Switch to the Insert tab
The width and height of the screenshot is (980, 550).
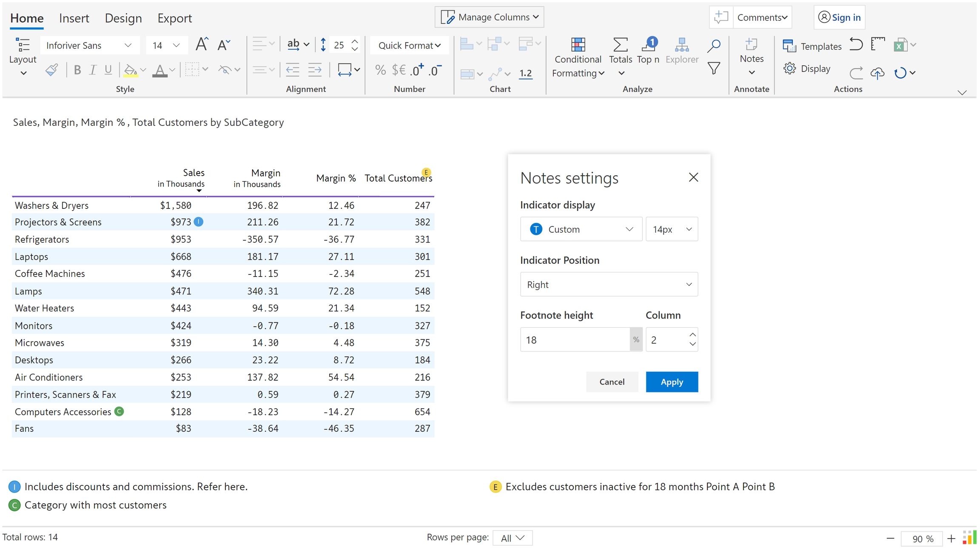click(x=74, y=18)
